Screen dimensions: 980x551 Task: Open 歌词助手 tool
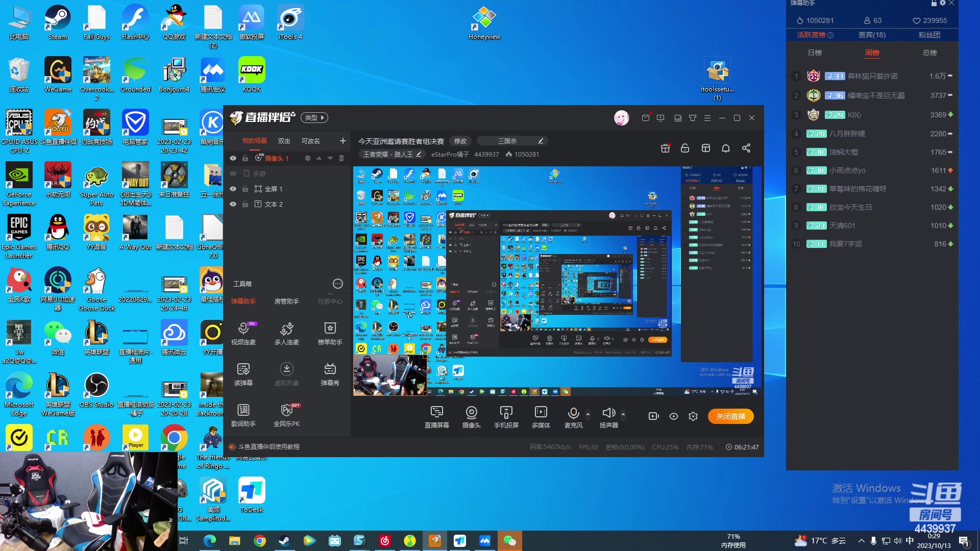tap(243, 415)
